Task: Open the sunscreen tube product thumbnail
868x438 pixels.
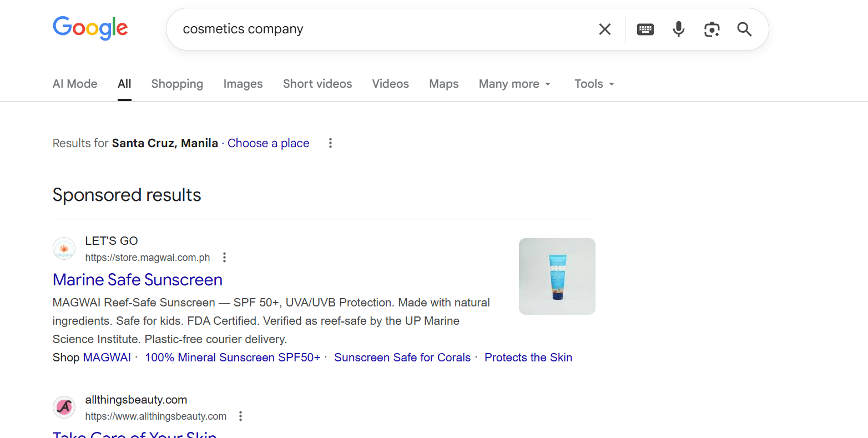Action: [557, 276]
